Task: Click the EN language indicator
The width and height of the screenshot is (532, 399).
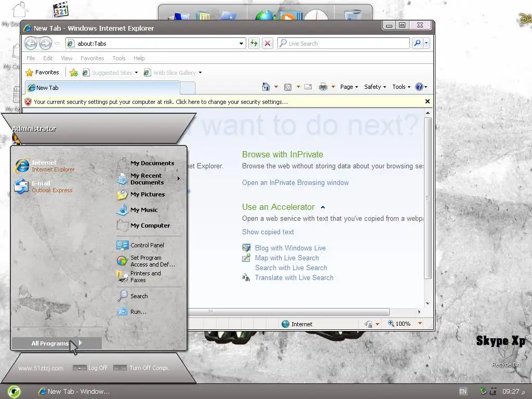Action: pyautogui.click(x=462, y=392)
